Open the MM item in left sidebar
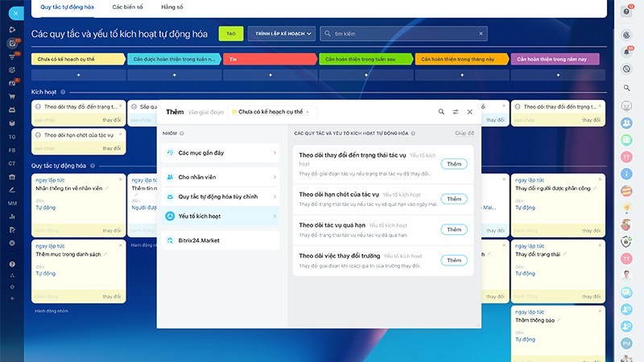 pos(12,204)
